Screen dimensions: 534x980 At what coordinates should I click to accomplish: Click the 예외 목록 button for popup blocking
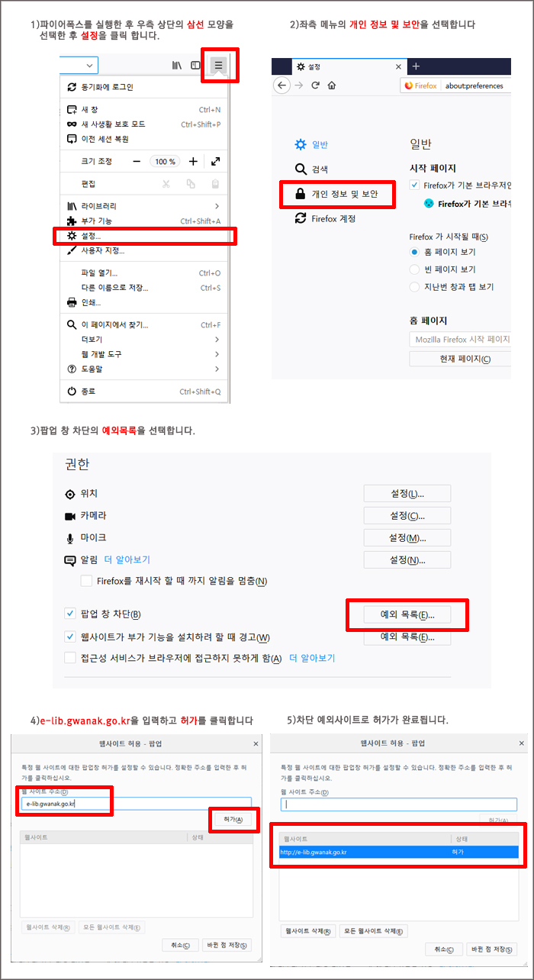(407, 614)
